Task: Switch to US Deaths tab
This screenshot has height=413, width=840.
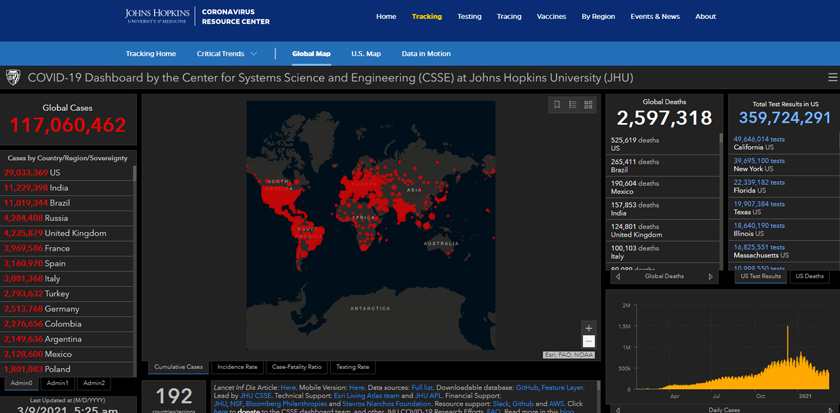Action: pyautogui.click(x=809, y=276)
